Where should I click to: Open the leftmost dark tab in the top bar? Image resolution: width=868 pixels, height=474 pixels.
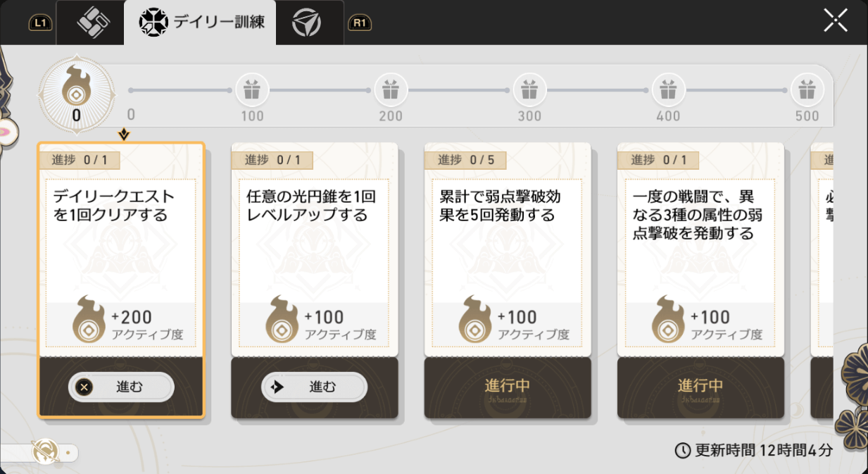click(x=89, y=21)
